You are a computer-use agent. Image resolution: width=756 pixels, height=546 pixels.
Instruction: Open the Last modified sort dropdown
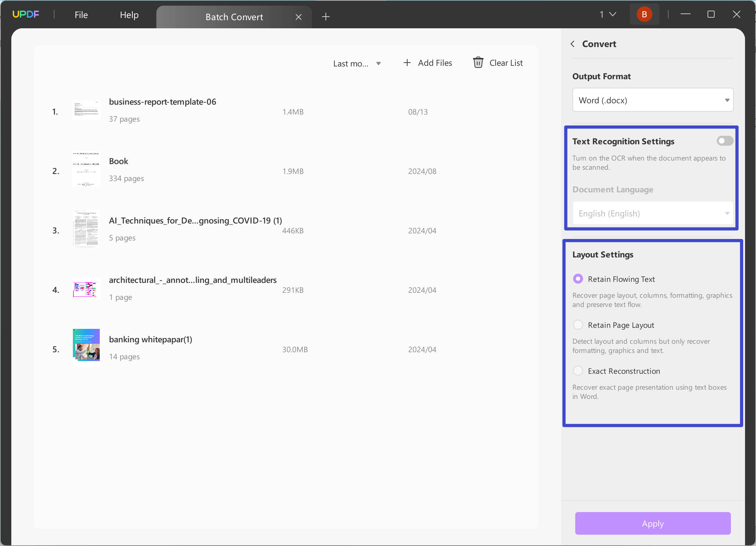(x=357, y=64)
